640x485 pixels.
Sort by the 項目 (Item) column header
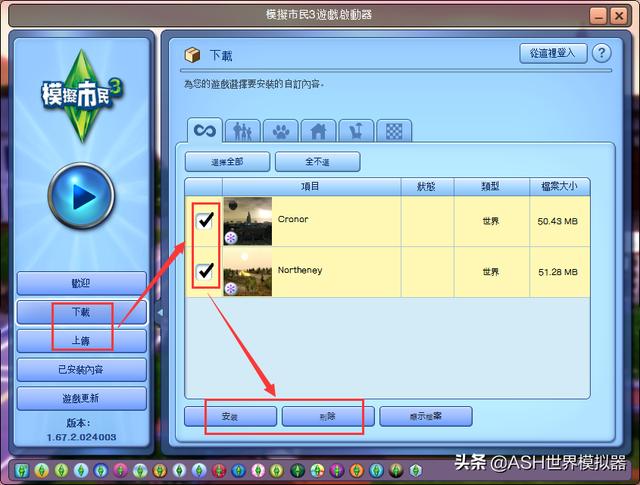(311, 187)
